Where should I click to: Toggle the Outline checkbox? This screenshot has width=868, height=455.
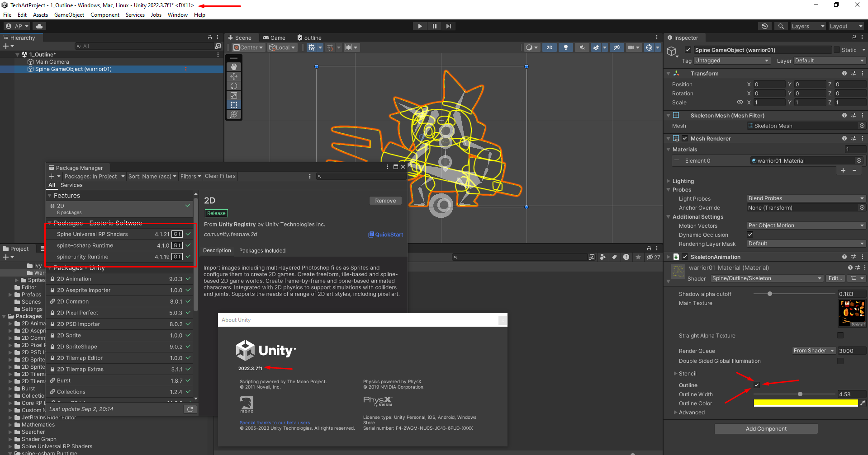pyautogui.click(x=757, y=385)
